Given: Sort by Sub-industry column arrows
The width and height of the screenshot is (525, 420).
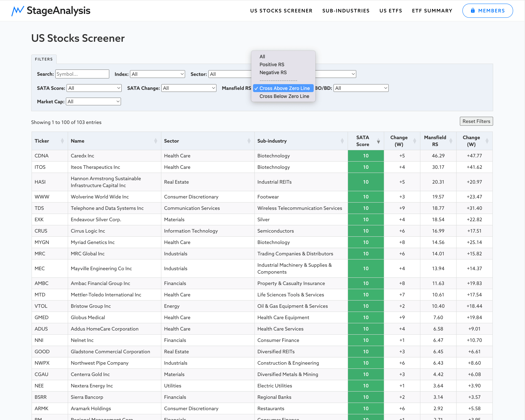Looking at the screenshot, I should pyautogui.click(x=342, y=141).
